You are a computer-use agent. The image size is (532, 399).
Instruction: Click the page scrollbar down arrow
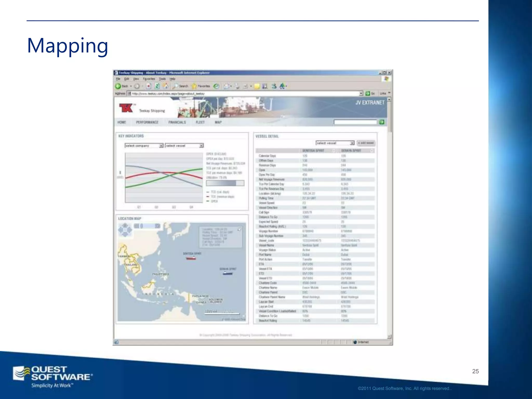click(389, 337)
